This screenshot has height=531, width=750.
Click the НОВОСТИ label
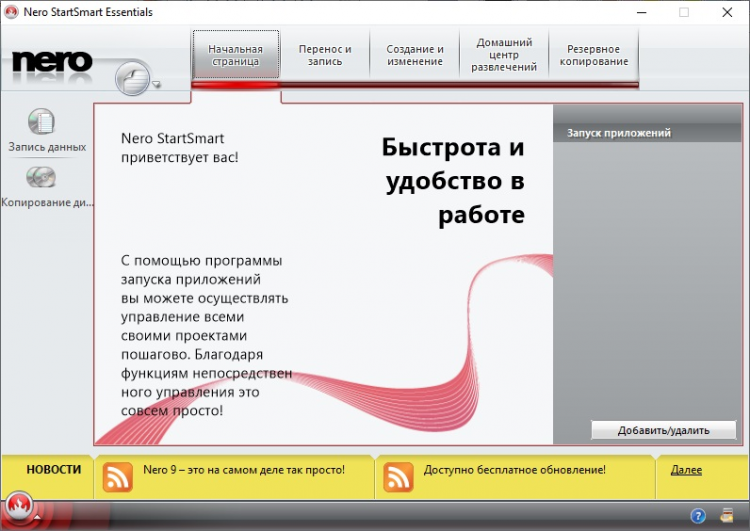(54, 470)
